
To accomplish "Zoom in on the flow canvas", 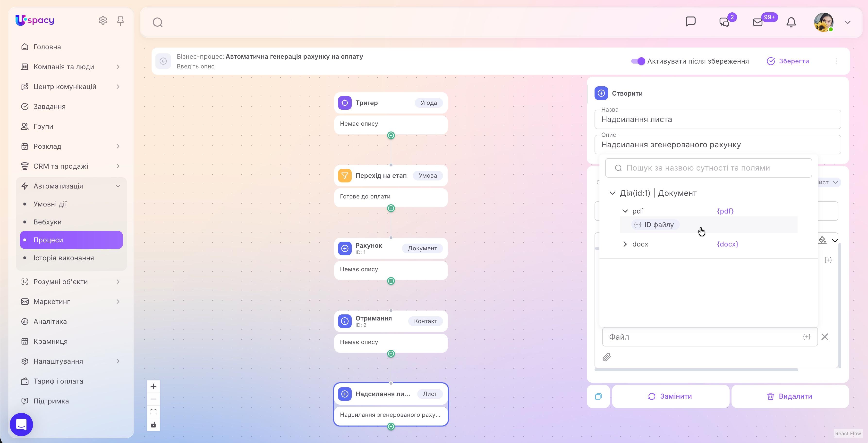I will pos(153,386).
